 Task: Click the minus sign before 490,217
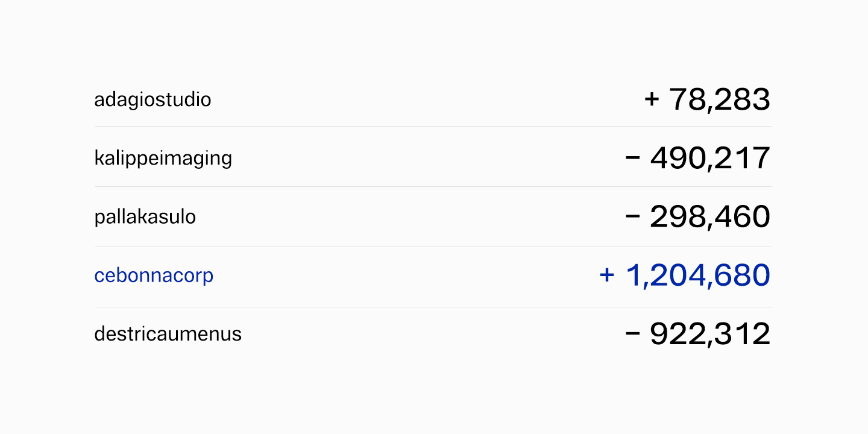tap(632, 158)
